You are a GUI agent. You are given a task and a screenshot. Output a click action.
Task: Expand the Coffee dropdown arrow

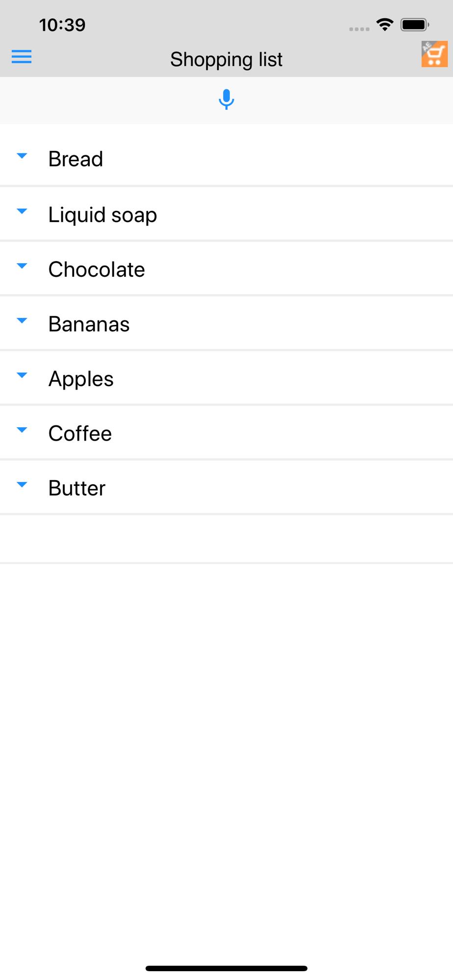pyautogui.click(x=22, y=430)
